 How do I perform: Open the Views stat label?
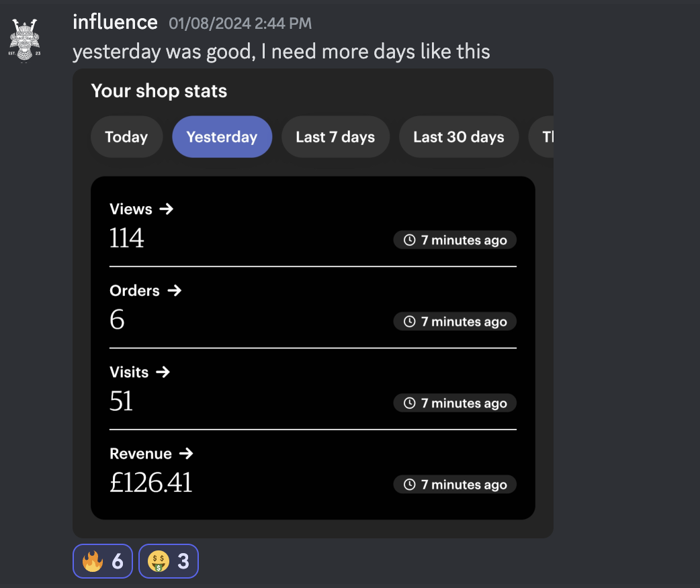pos(131,209)
